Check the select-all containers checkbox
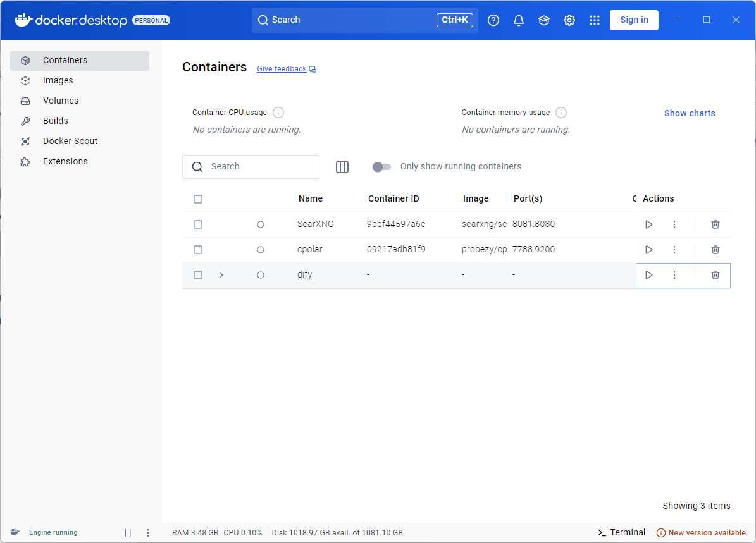756x543 pixels. tap(197, 200)
